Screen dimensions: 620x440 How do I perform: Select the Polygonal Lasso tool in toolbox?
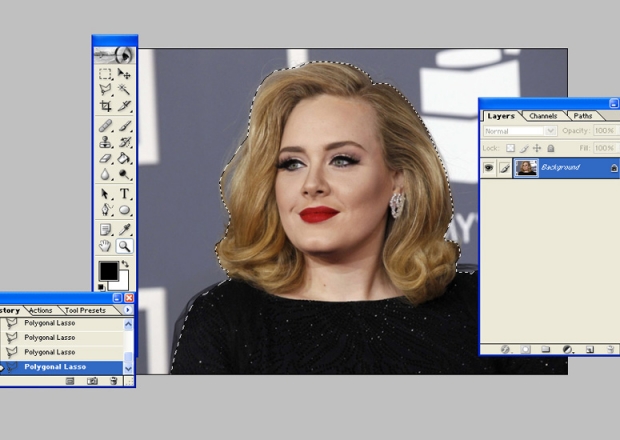(x=105, y=90)
